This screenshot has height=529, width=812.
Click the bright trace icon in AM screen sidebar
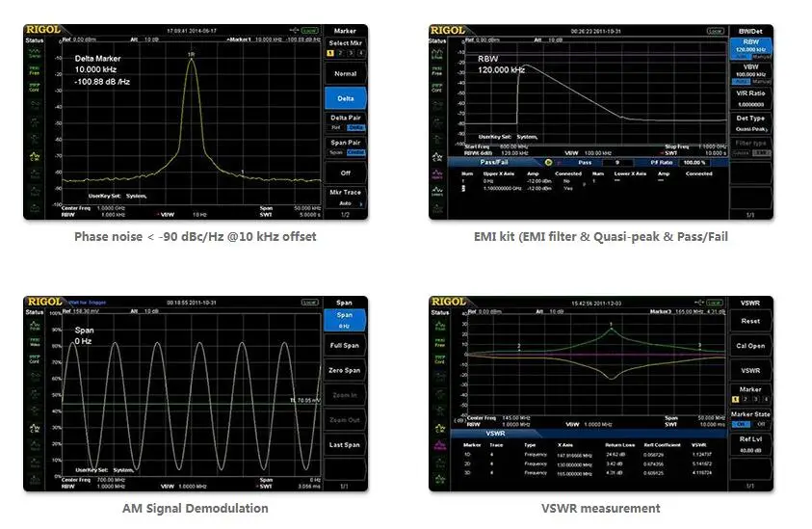(x=34, y=428)
